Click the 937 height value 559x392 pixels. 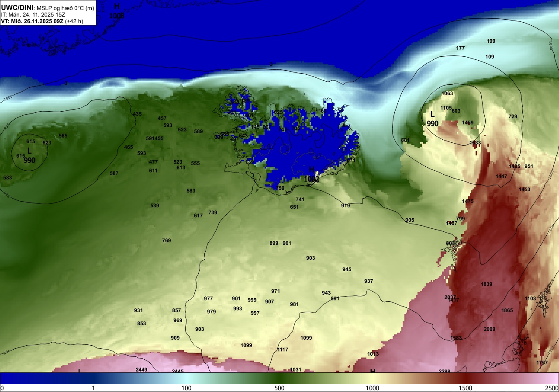pos(369,281)
